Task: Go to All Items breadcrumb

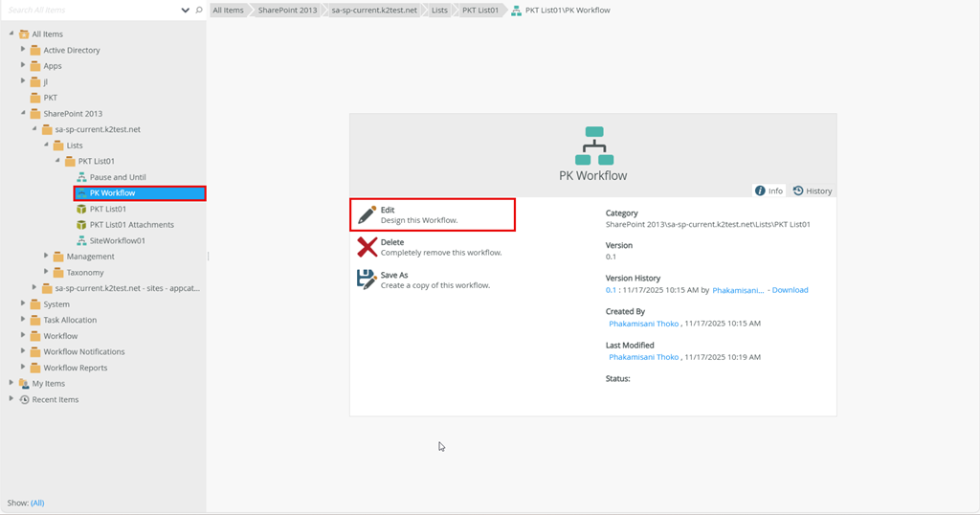Action: pos(228,10)
